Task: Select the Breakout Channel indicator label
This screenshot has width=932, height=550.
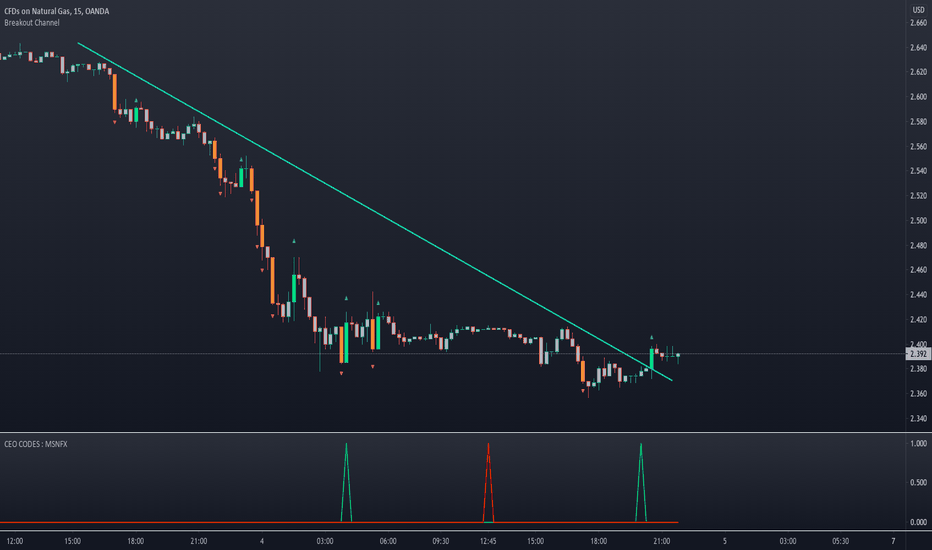Action: click(x=32, y=23)
